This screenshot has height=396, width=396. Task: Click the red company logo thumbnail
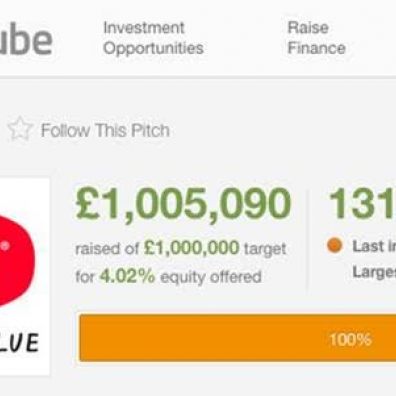pos(24,276)
